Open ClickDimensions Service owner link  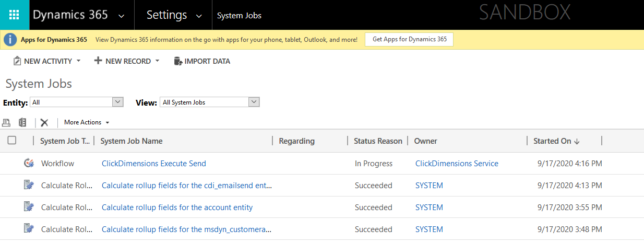pyautogui.click(x=457, y=164)
